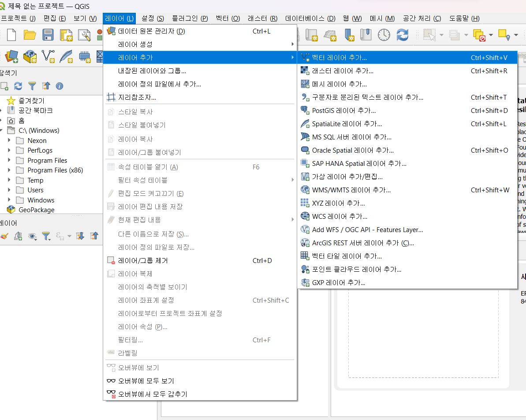Open Data Source Manager toolbar icon
Screen dimensions: 526x420
click(12, 56)
